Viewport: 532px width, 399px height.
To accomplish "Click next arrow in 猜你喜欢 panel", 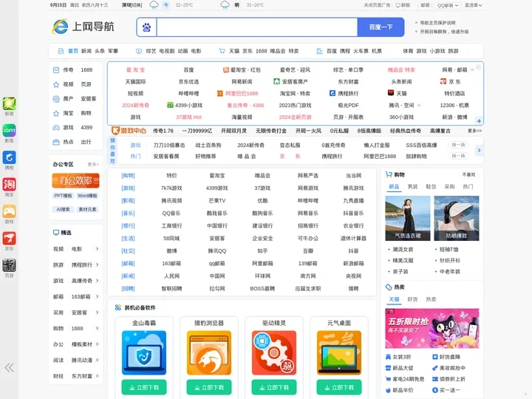I will [479, 150].
